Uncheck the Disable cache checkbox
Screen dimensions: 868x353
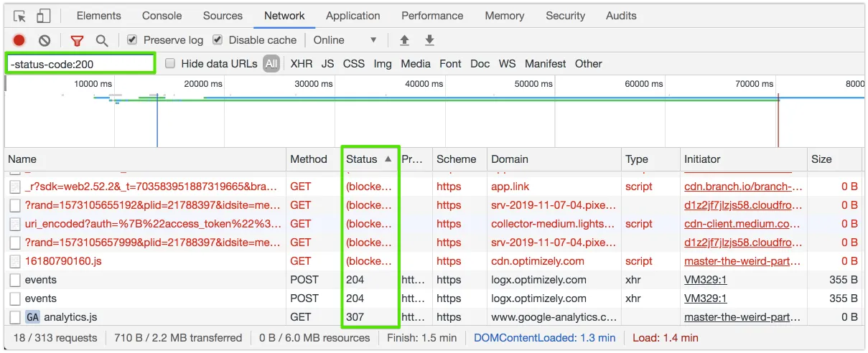pos(217,40)
